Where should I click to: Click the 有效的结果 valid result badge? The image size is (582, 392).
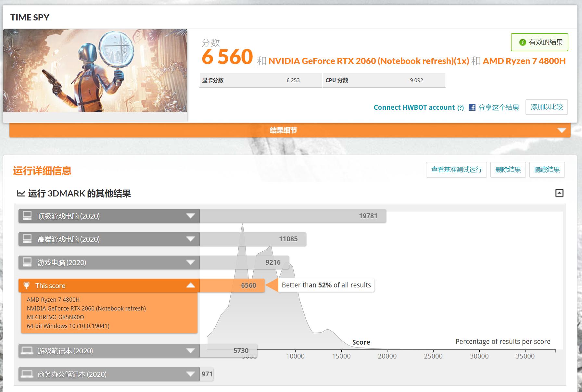pyautogui.click(x=539, y=42)
